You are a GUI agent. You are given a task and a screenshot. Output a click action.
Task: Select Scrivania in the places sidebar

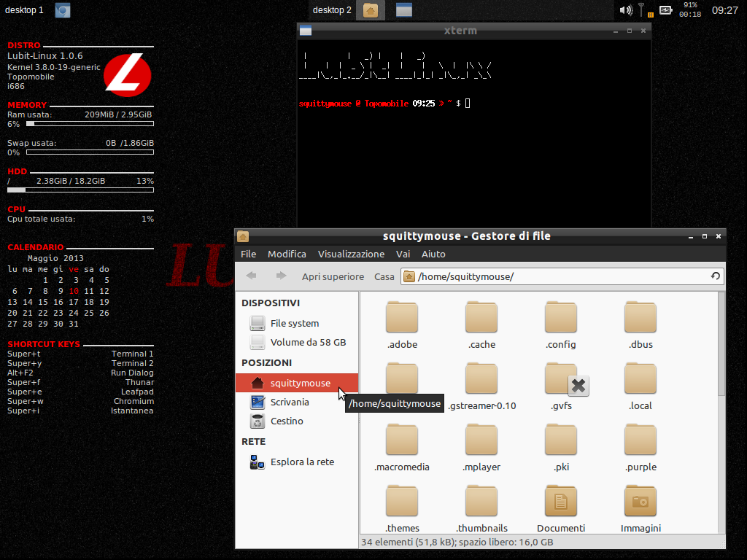point(289,402)
